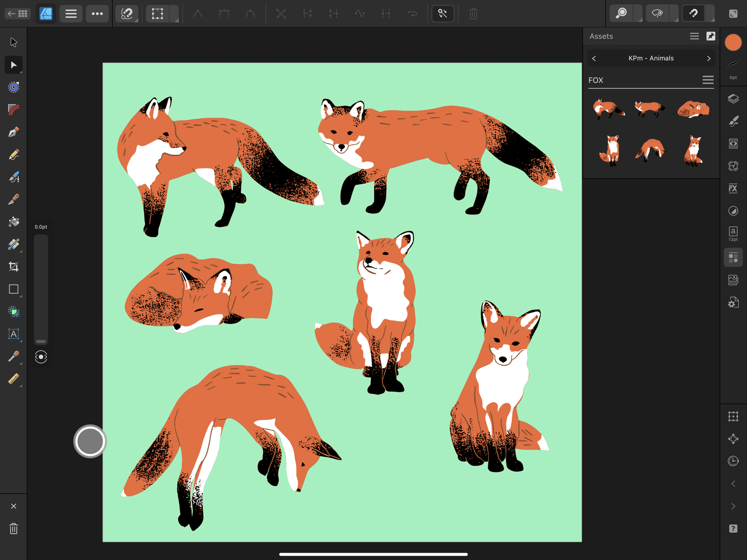Undo with the left chevron
This screenshot has width=747, height=560.
tap(733, 484)
